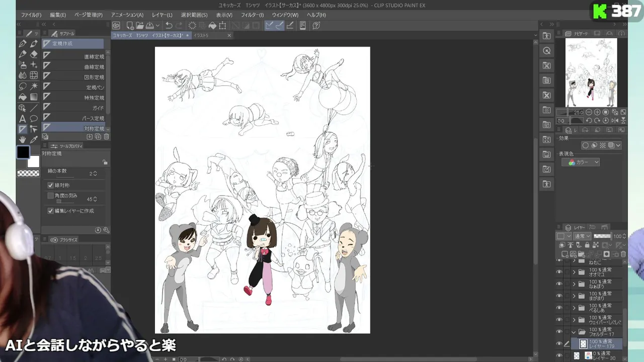Click the black main color swatch

tap(23, 152)
